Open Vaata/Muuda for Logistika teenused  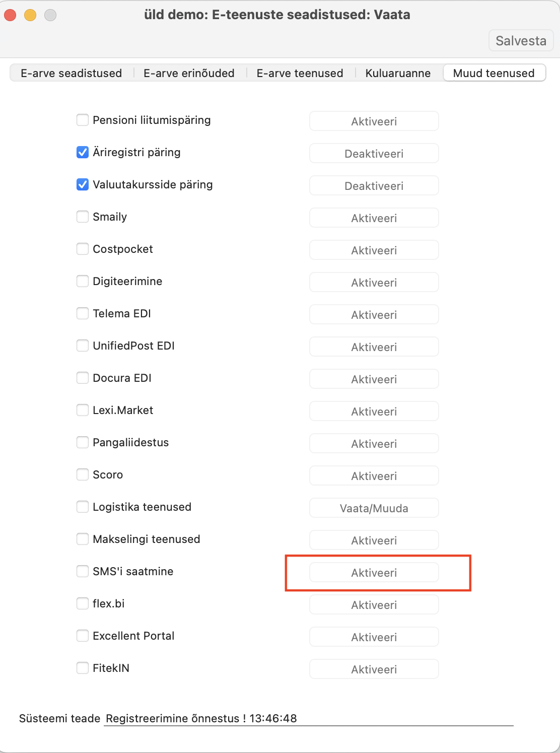(374, 508)
